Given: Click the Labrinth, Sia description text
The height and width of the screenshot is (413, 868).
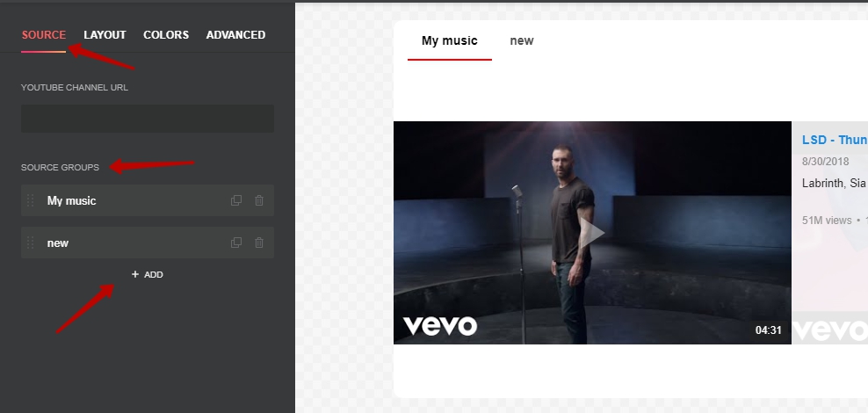Looking at the screenshot, I should coord(834,184).
